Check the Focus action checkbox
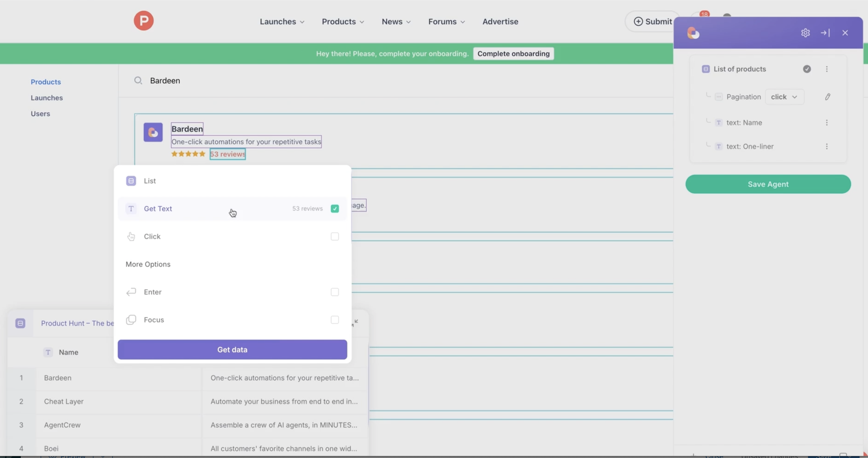 (335, 320)
